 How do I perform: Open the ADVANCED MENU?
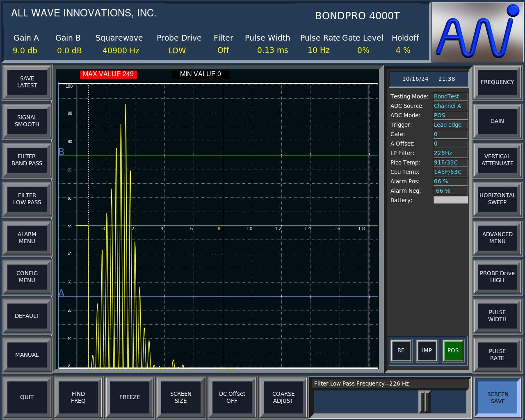click(x=498, y=238)
